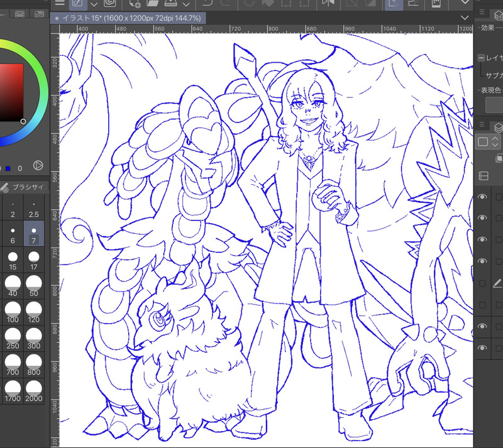Click the fill bucket icon

pyautogui.click(x=268, y=3)
